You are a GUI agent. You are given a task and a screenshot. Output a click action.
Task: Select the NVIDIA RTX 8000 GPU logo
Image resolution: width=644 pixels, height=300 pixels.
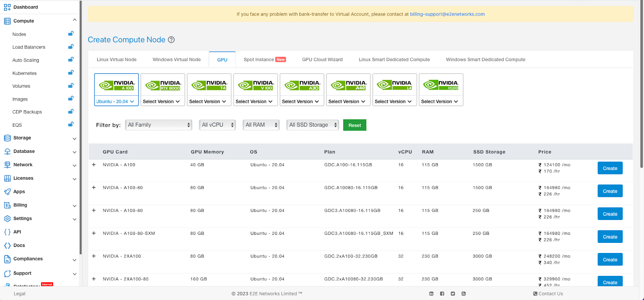click(163, 85)
